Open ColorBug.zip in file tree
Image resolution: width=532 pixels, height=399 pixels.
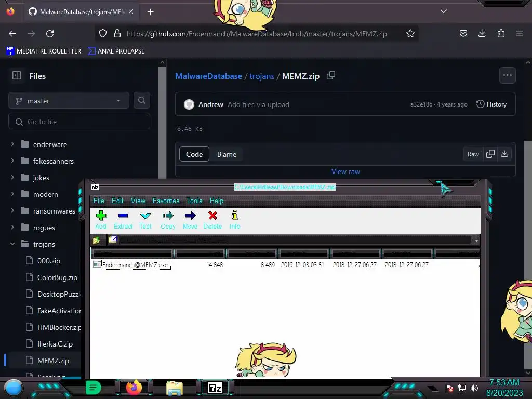click(x=57, y=277)
